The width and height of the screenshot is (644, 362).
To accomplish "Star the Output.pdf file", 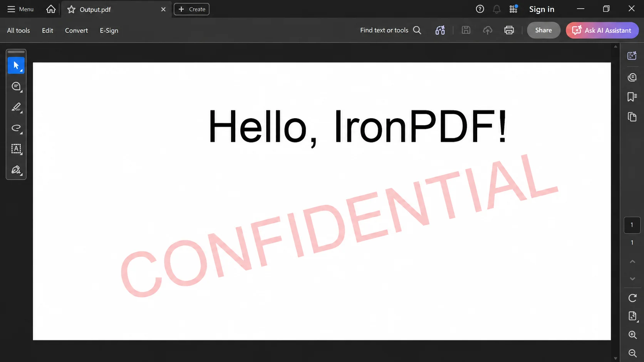I will point(71,10).
